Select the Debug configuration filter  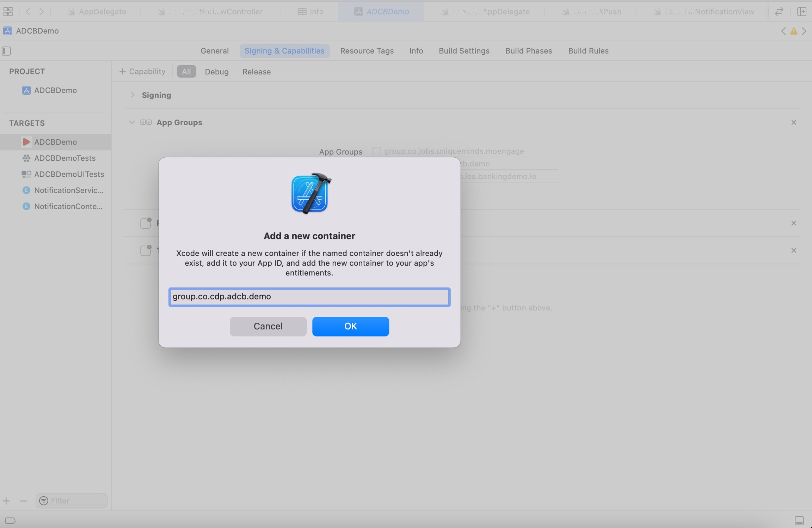coord(216,72)
